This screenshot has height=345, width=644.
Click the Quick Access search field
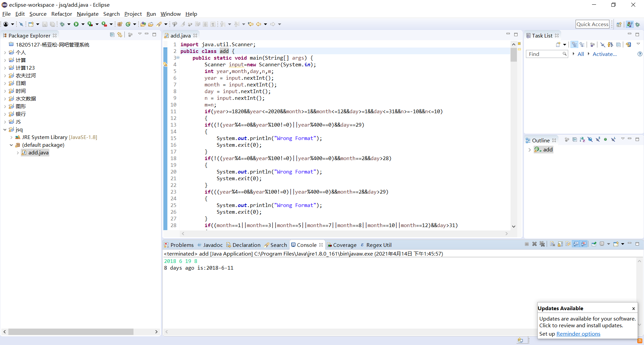pos(592,24)
